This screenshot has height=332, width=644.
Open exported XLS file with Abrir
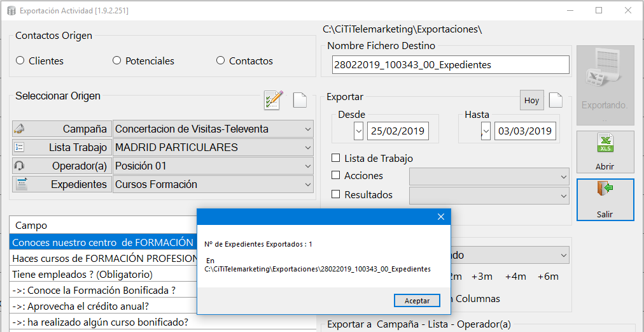point(605,152)
